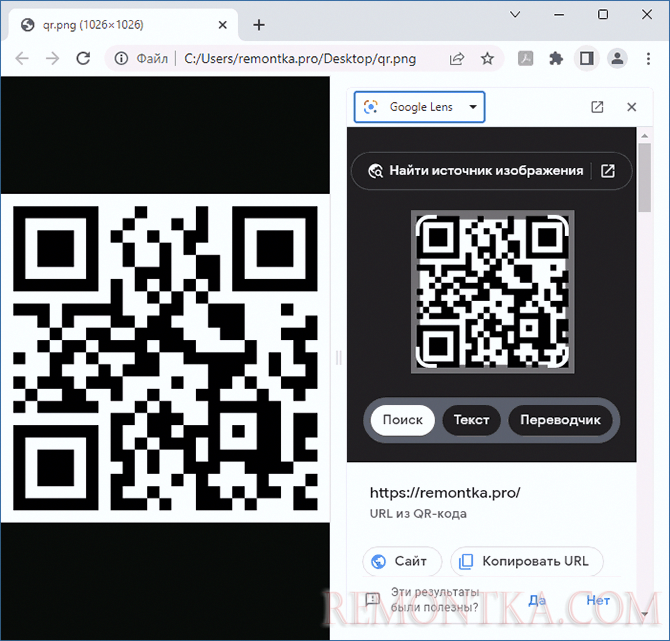Share this page via the share icon
This screenshot has height=641, width=670.
click(x=457, y=58)
